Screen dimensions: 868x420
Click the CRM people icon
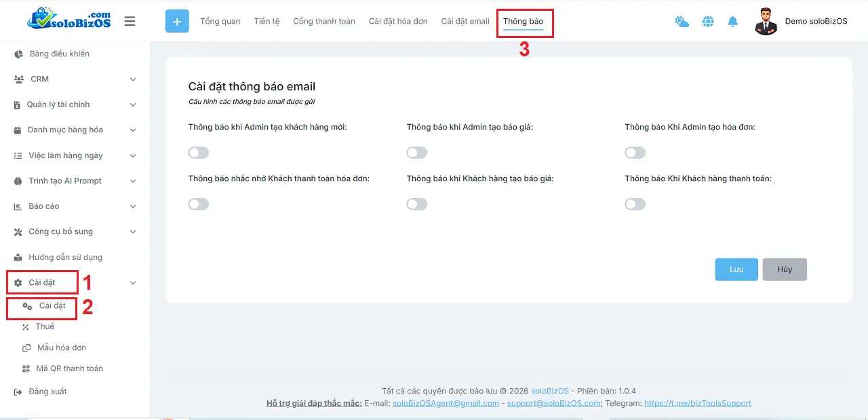(x=18, y=79)
